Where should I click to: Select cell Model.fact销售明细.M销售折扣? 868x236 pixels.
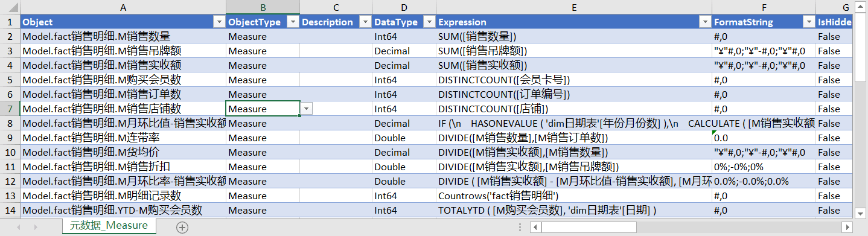(x=123, y=167)
